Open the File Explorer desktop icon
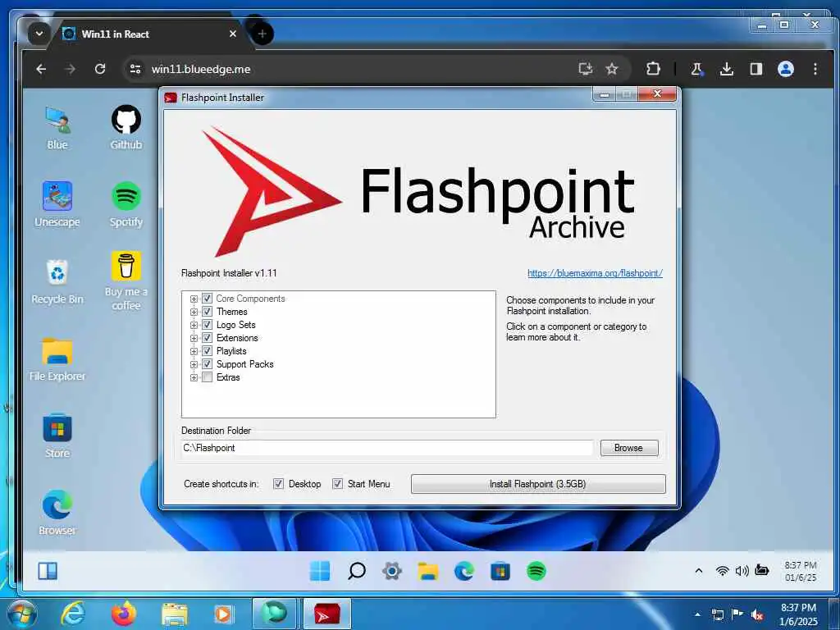 [x=57, y=359]
